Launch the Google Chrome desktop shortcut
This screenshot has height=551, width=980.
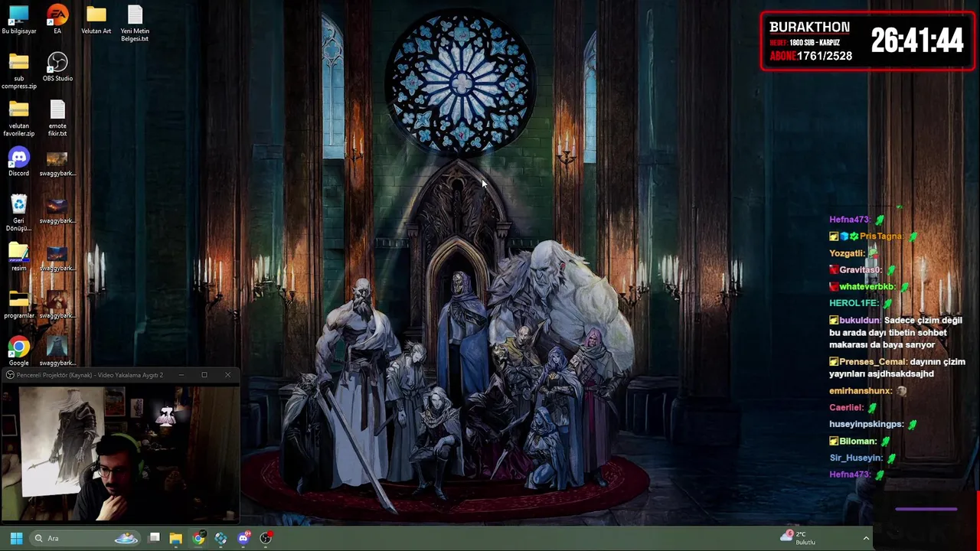coord(18,352)
